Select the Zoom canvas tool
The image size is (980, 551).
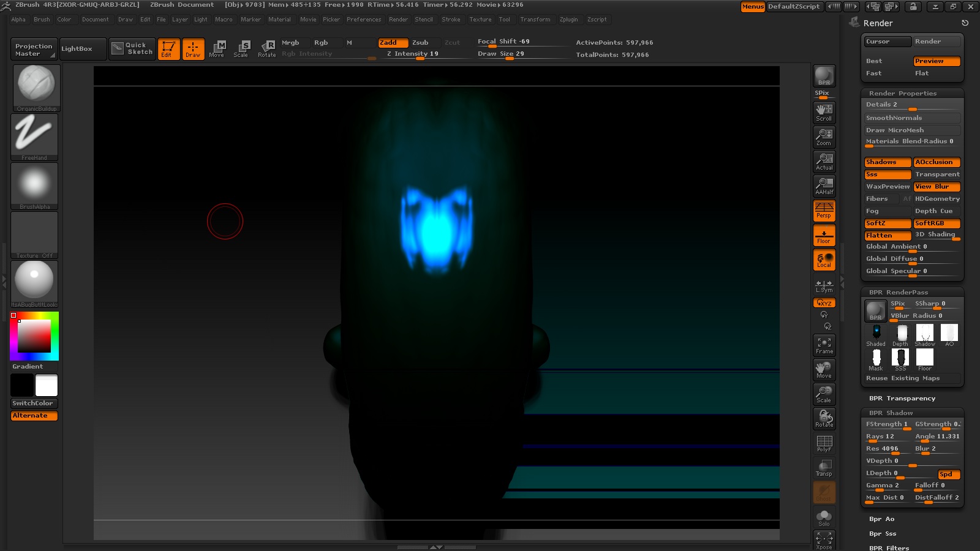tap(824, 137)
